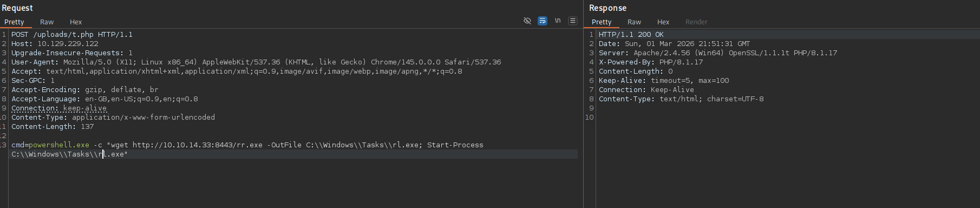Viewport: 980px width, 208px height.
Task: Click the Response panel title
Action: click(607, 8)
